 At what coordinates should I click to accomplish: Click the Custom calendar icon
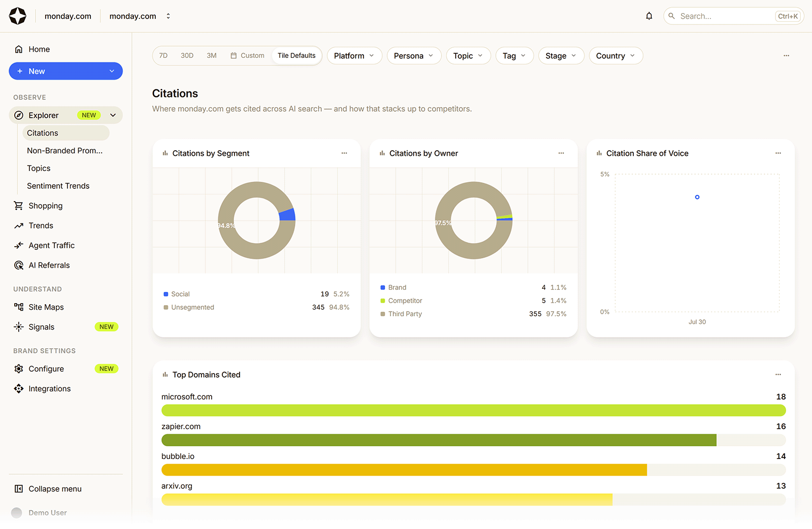[233, 56]
